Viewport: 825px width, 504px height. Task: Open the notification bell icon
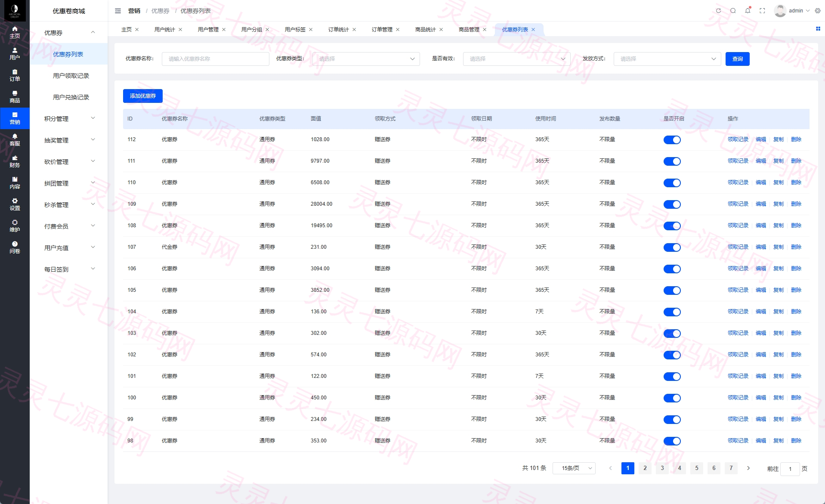pos(748,11)
